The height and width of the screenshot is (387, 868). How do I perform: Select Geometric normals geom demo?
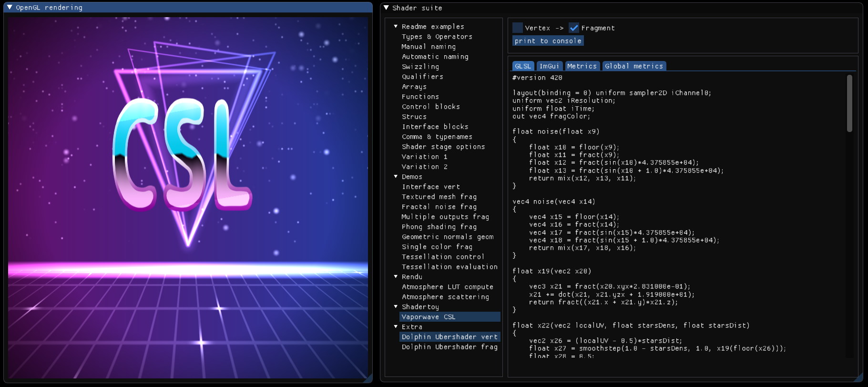tap(448, 237)
